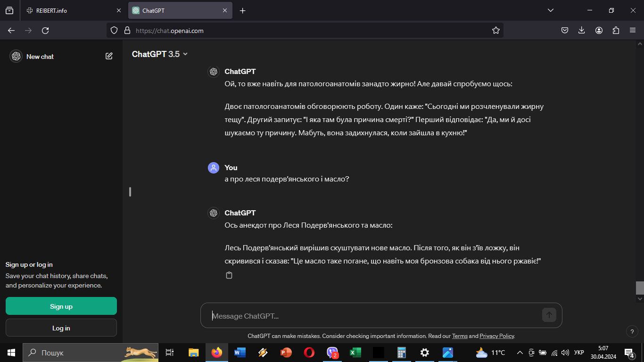Open the Windows Start menu

click(x=11, y=353)
